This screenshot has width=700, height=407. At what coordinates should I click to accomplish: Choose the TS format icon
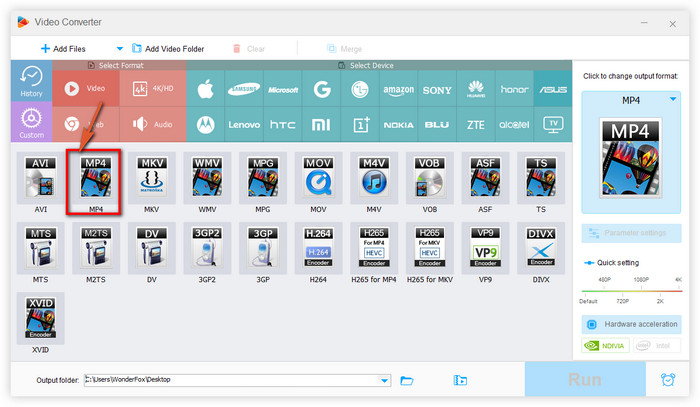[x=541, y=178]
